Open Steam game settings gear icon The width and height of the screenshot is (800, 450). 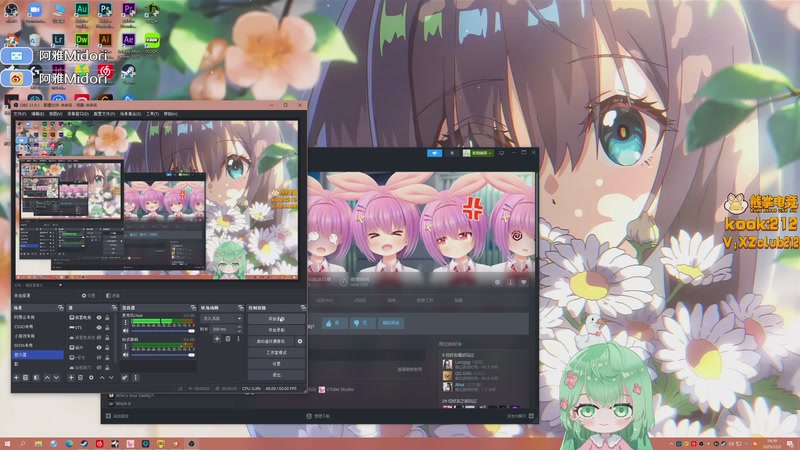(497, 282)
